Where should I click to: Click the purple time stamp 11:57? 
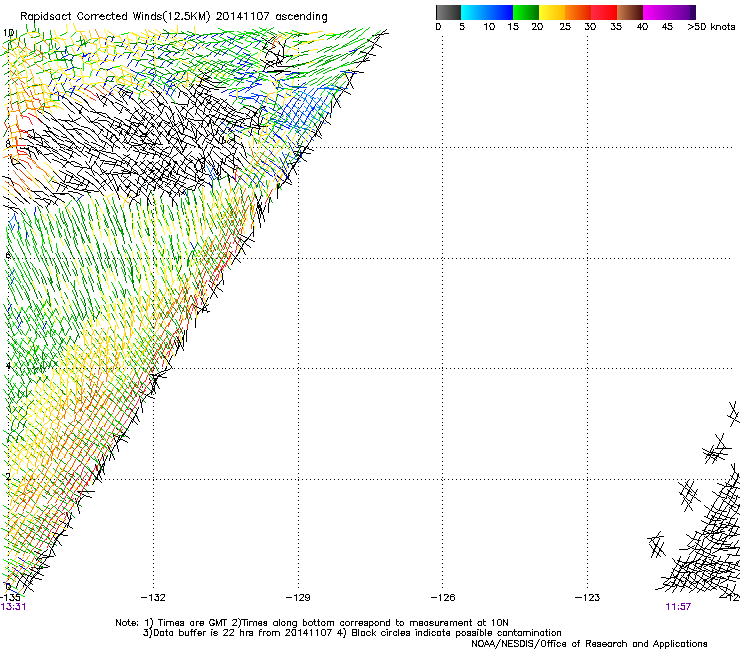tap(678, 607)
